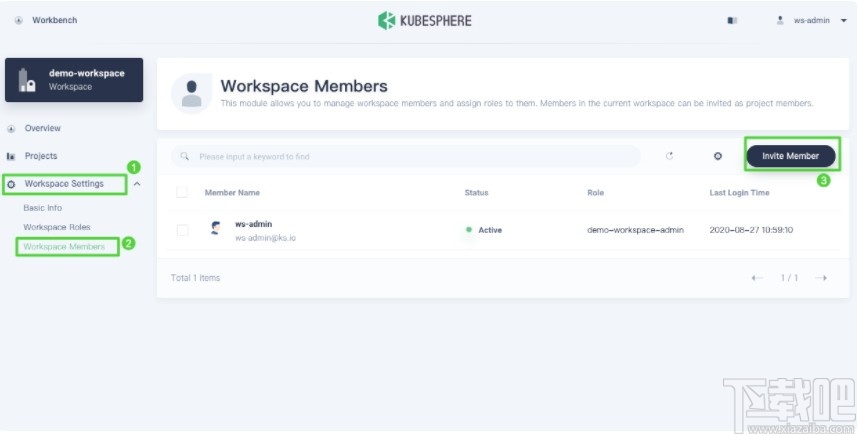Screen dimensions: 858x434
Task: Toggle the select-all members checkbox
Action: tap(182, 192)
